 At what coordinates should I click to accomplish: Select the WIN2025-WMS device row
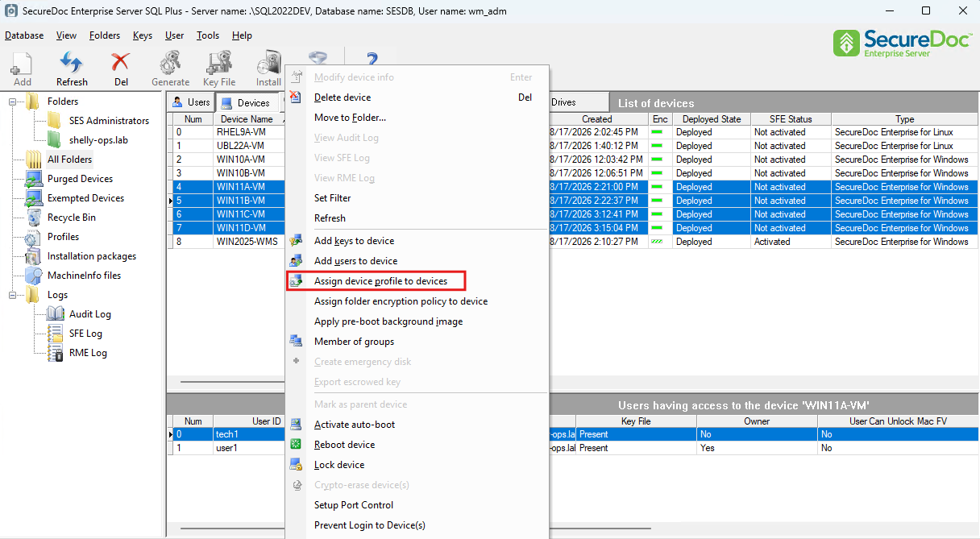coord(246,242)
